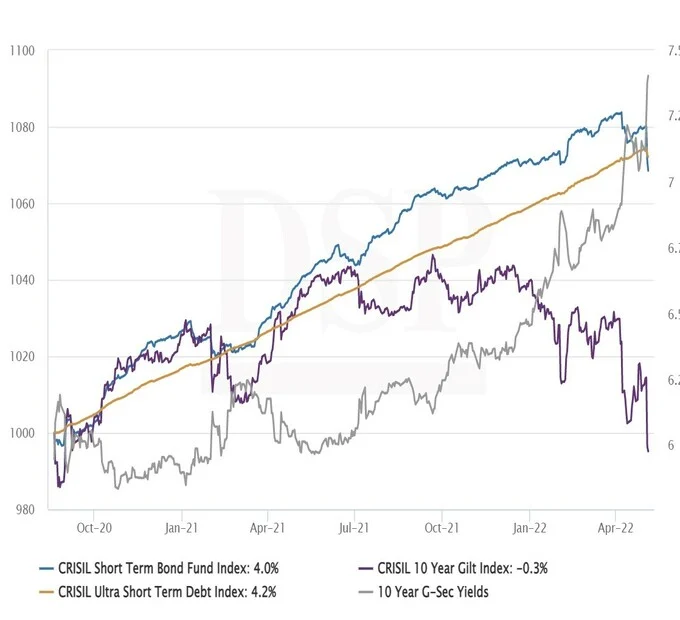Image resolution: width=680 pixels, height=620 pixels.
Task: Click the blue legend swatch for Short Term Bond
Action: click(x=37, y=567)
